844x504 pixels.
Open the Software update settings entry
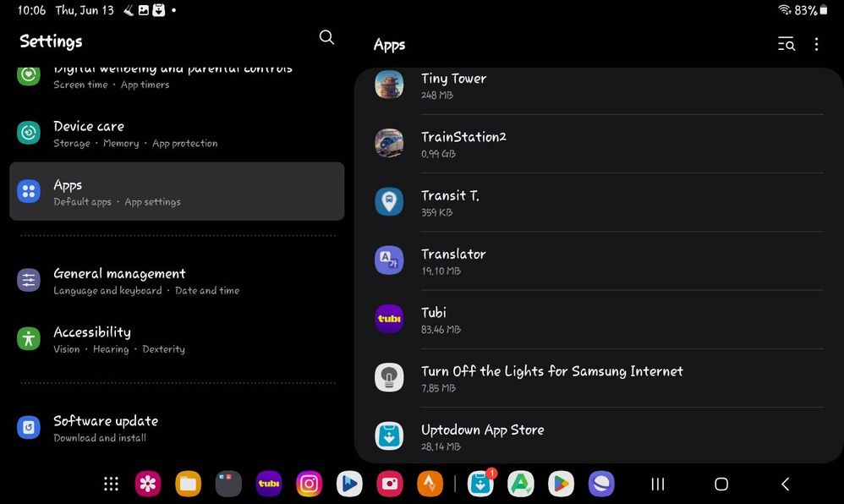[177, 428]
